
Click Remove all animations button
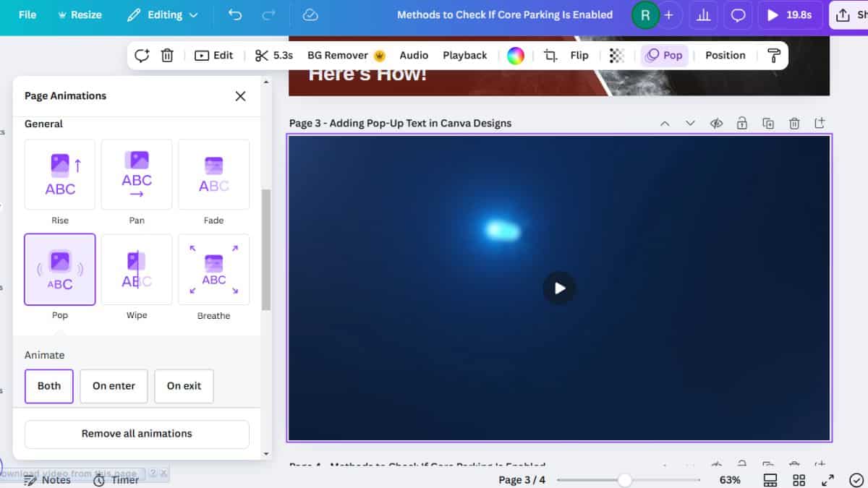point(137,434)
